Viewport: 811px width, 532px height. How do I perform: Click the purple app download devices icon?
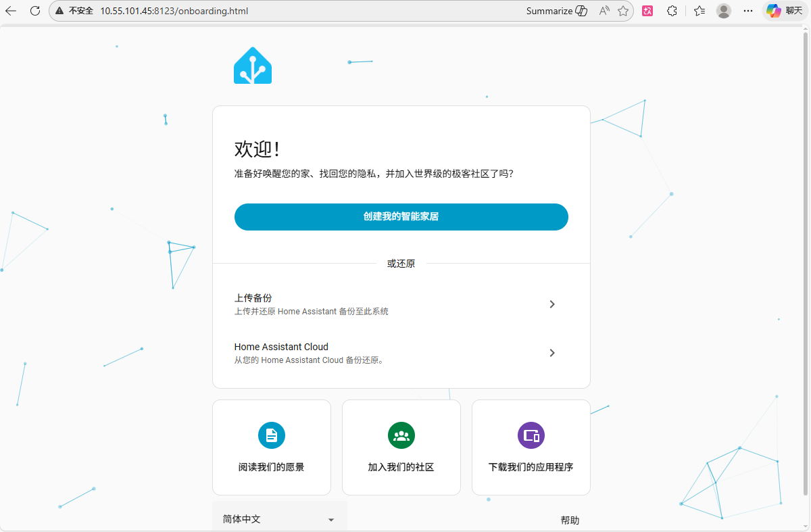pos(531,435)
